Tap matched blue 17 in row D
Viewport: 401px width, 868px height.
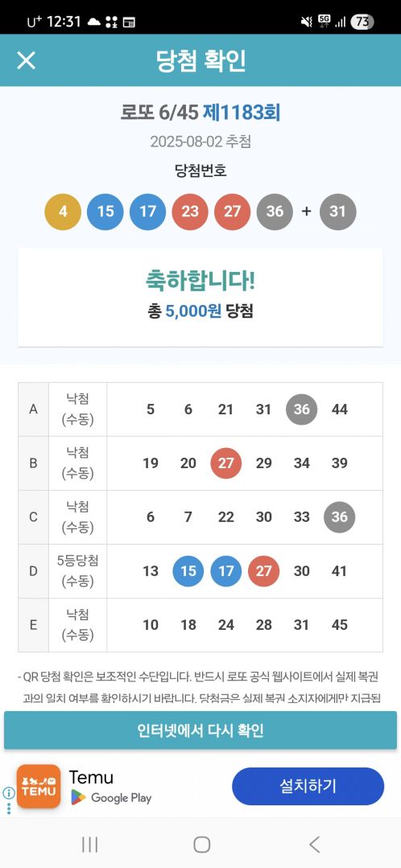pos(226,570)
